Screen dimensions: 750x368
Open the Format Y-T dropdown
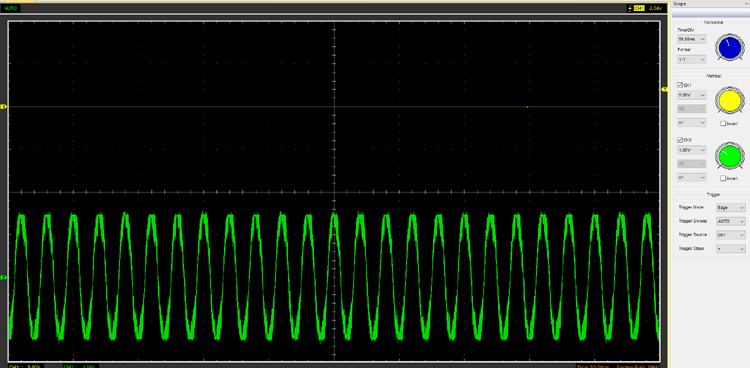(692, 59)
